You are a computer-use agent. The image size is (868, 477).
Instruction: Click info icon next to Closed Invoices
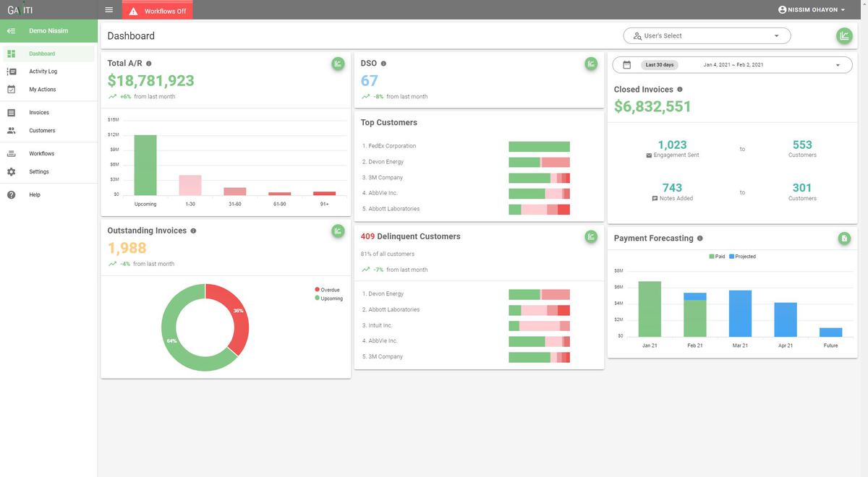[680, 90]
